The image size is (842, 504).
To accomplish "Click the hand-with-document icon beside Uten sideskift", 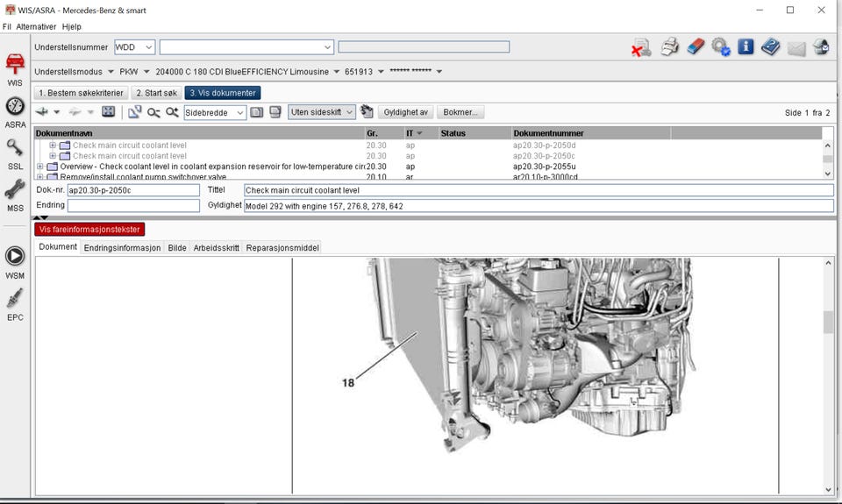I will (367, 111).
